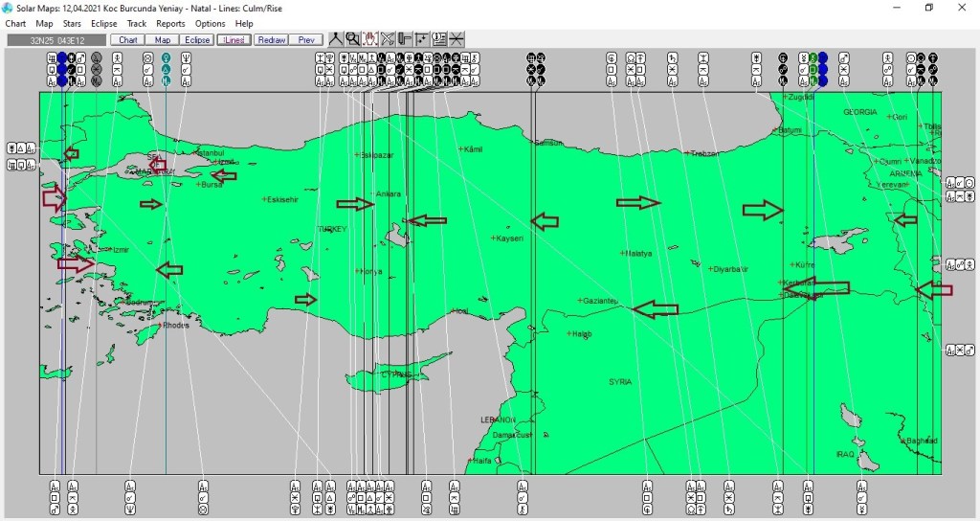
Task: Click the grid coordinates tool icon
Action: point(422,39)
